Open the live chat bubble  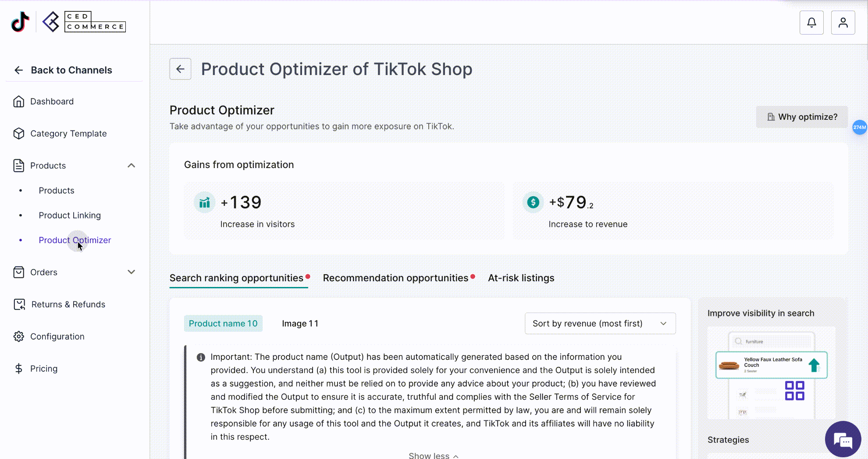coord(843,439)
